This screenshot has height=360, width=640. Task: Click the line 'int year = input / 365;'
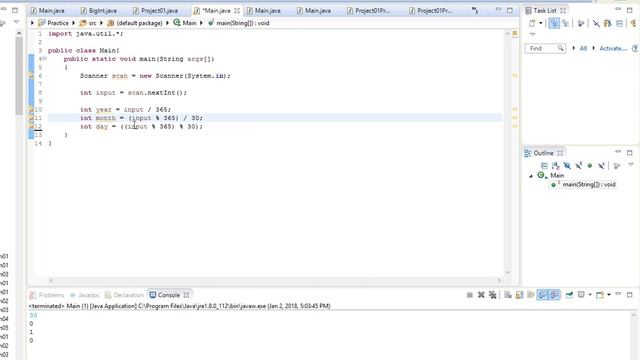coord(125,109)
